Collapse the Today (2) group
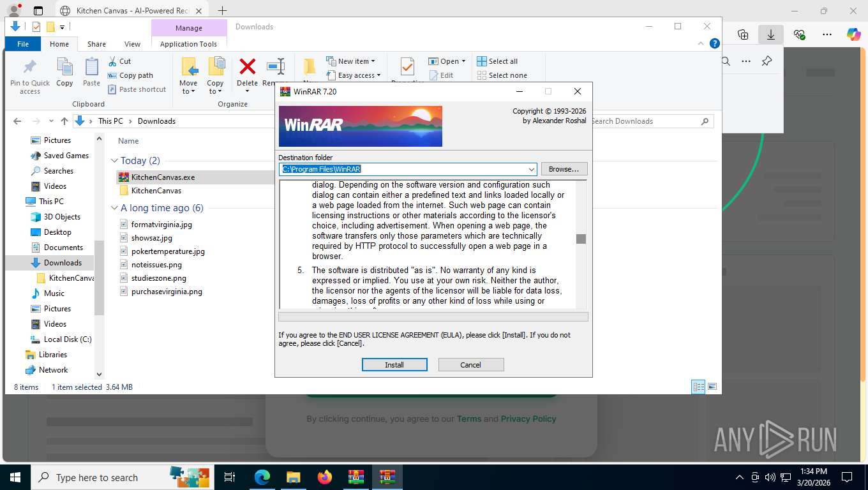This screenshot has height=490, width=868. click(115, 161)
